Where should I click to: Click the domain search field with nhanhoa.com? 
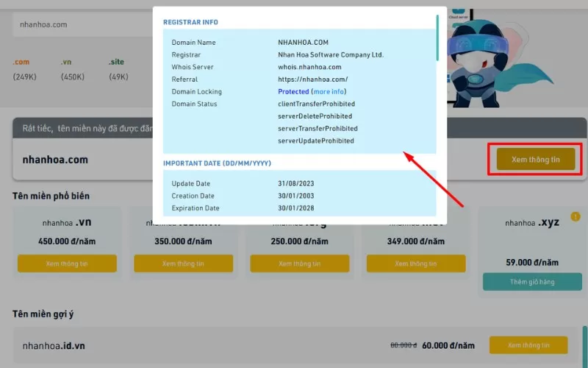81,24
